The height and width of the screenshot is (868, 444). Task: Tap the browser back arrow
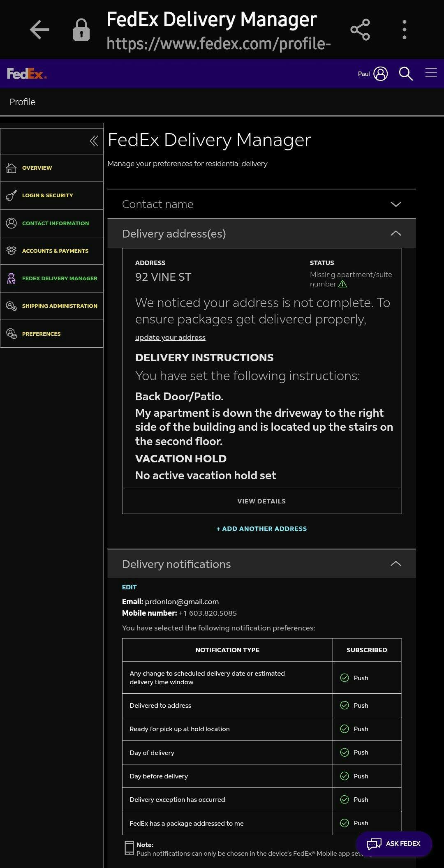39,30
